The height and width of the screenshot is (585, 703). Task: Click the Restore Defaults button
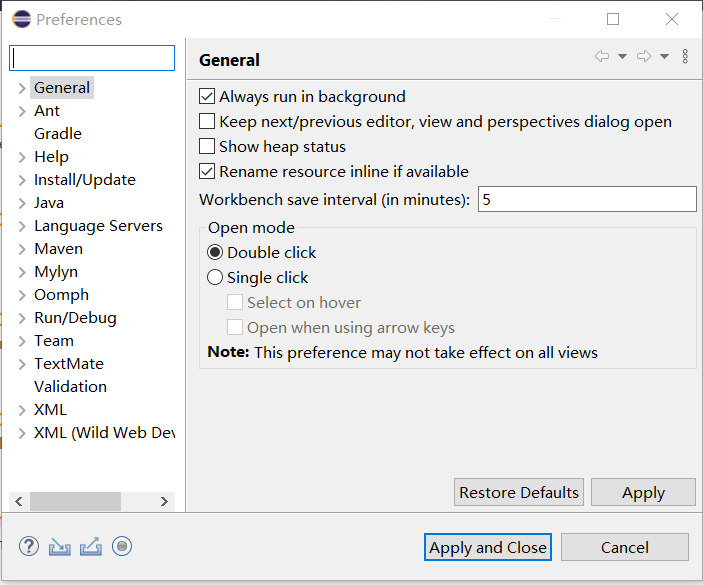[x=519, y=492]
